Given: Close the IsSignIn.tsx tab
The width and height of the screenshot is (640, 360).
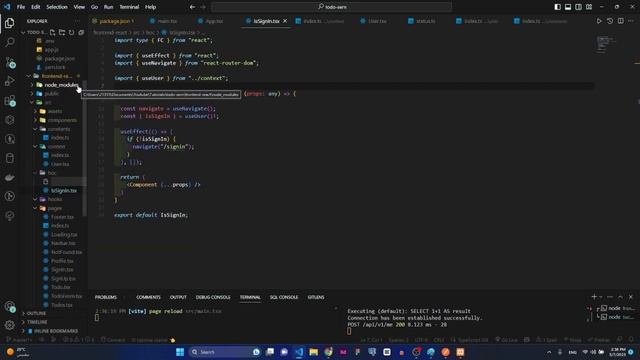Looking at the screenshot, I should point(285,21).
